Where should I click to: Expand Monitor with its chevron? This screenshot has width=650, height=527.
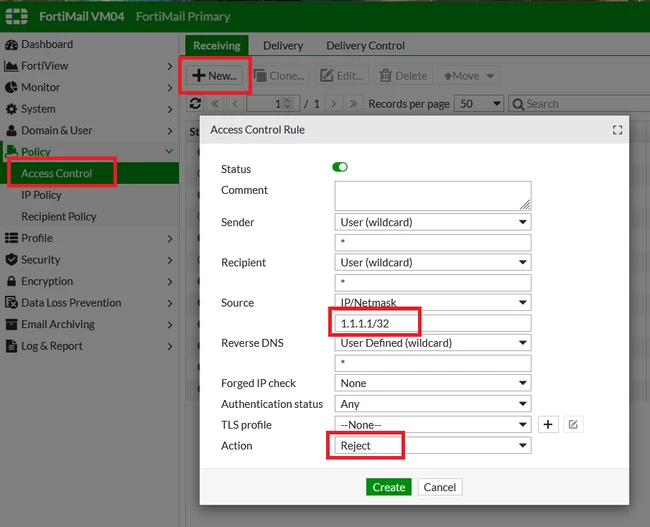[170, 87]
